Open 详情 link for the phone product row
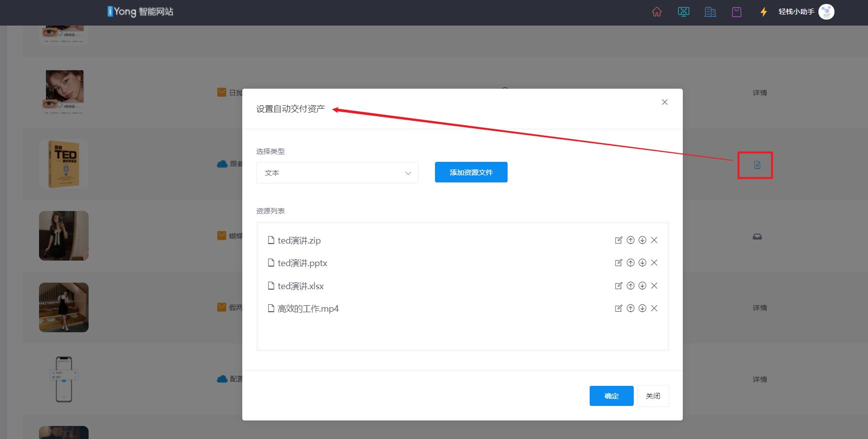Image resolution: width=868 pixels, height=439 pixels. coord(759,379)
